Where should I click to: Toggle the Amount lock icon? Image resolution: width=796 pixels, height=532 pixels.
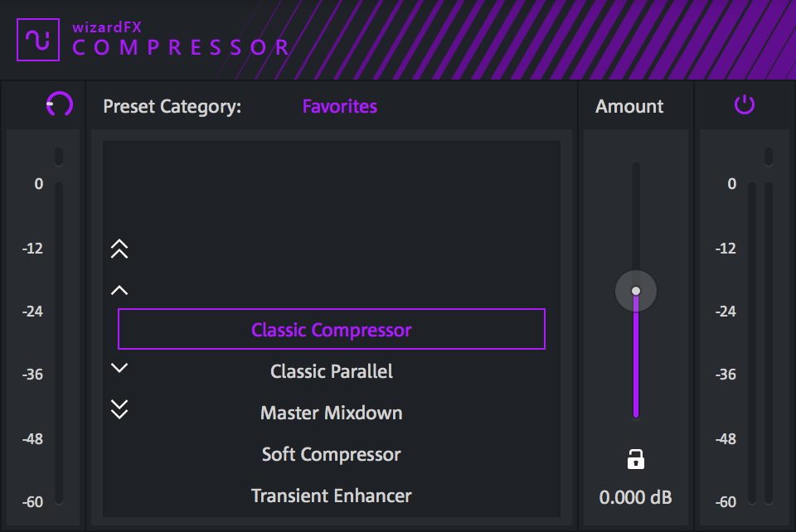(636, 458)
